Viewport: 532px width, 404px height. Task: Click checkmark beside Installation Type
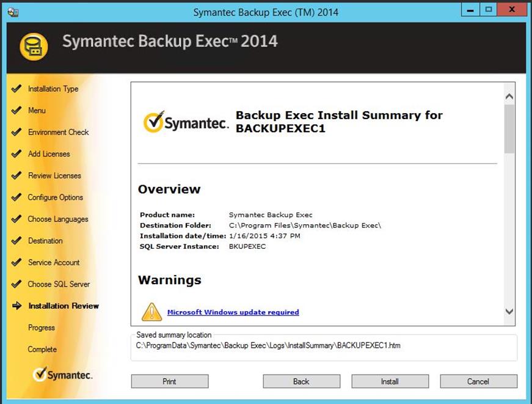(x=16, y=89)
